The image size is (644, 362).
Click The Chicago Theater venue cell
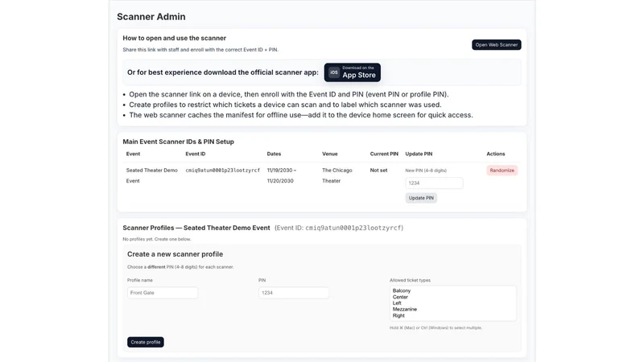click(x=336, y=175)
